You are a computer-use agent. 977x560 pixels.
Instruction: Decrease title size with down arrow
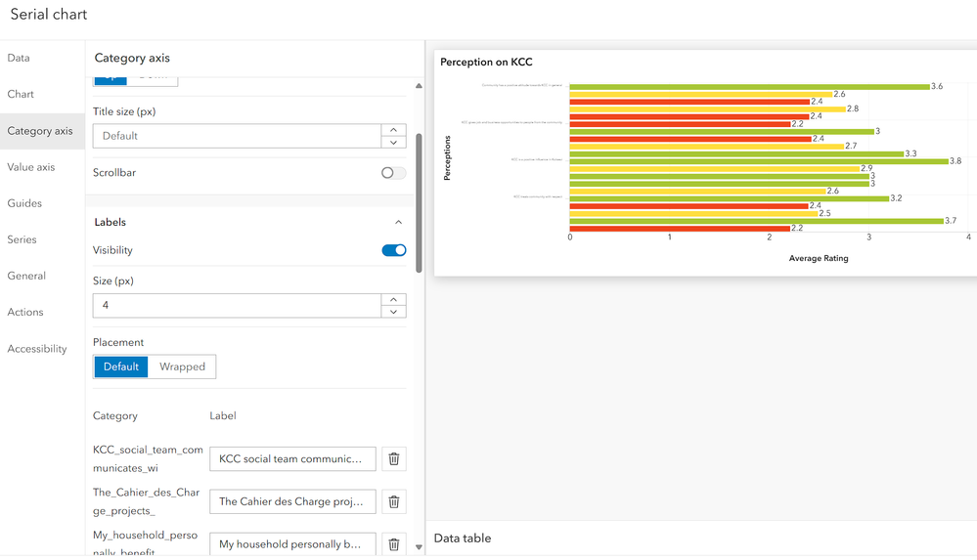tap(393, 142)
